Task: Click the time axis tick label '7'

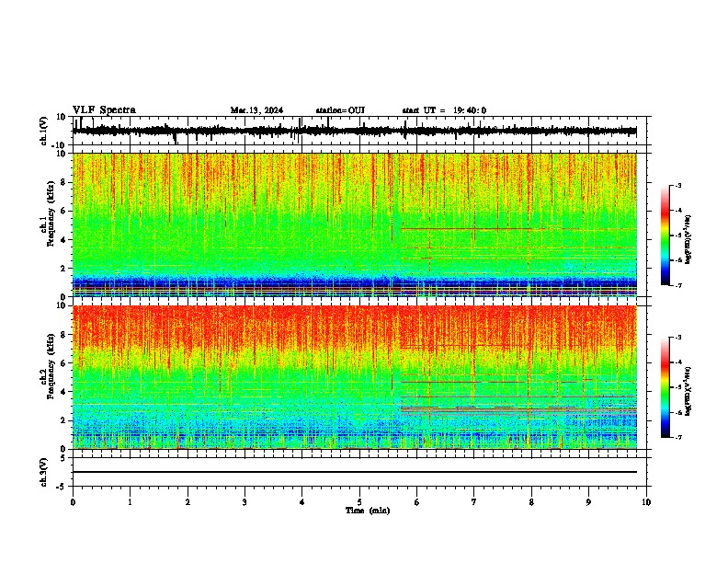Action: point(474,502)
